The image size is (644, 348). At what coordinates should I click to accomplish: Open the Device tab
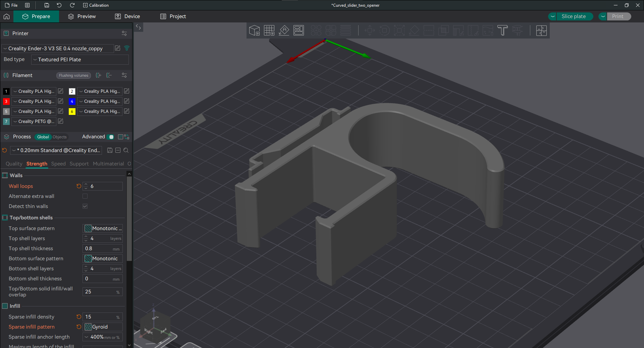click(127, 16)
